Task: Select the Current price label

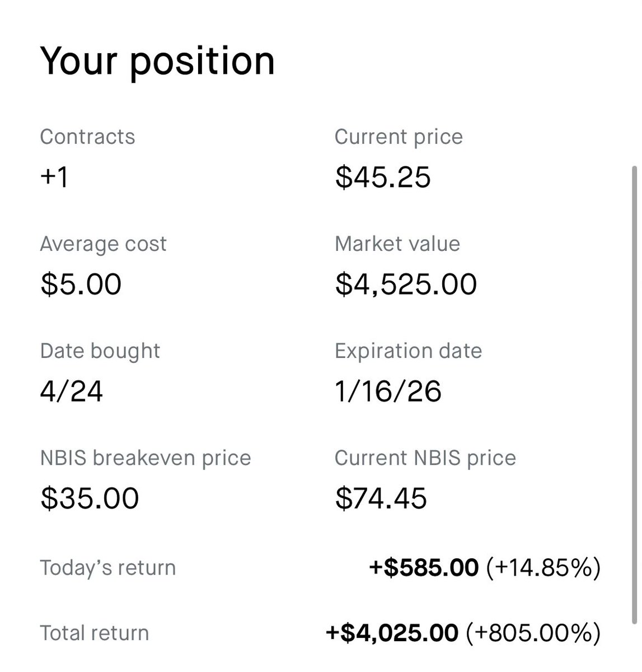Action: (399, 137)
